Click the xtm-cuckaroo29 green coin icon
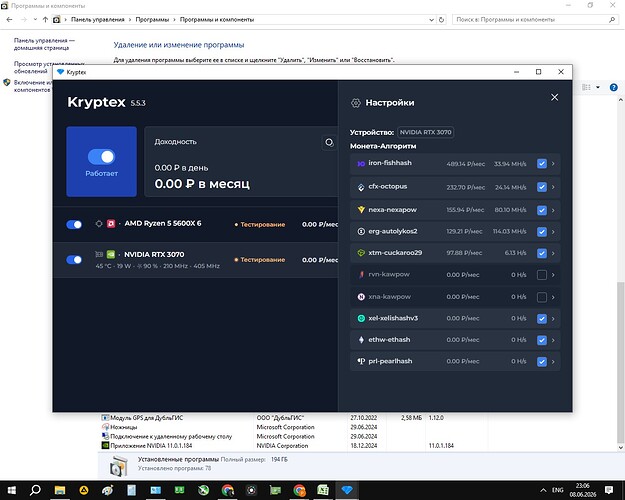 pos(361,253)
